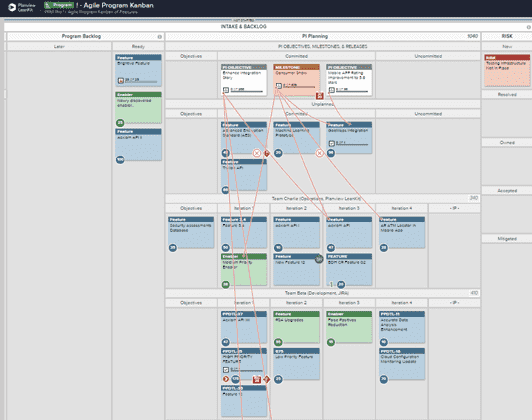532x420 pixels.
Task: Click red diamond icon on HIGH PRIORITY FEATURE card
Action: tap(267, 379)
